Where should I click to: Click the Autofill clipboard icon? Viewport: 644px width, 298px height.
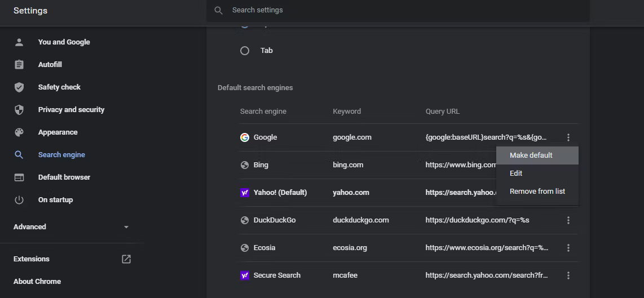(19, 65)
